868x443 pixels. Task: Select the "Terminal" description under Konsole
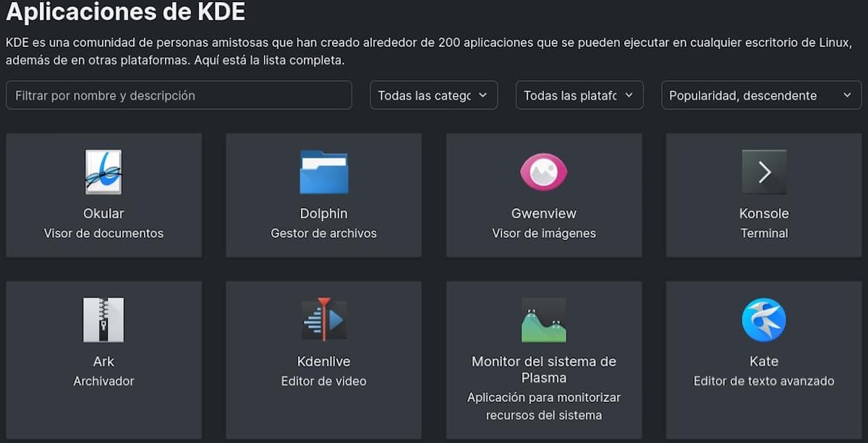click(x=764, y=233)
